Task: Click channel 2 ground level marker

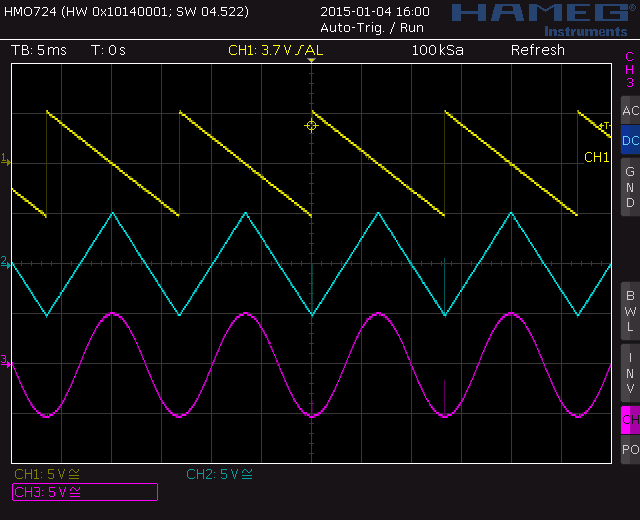Action: pos(5,262)
